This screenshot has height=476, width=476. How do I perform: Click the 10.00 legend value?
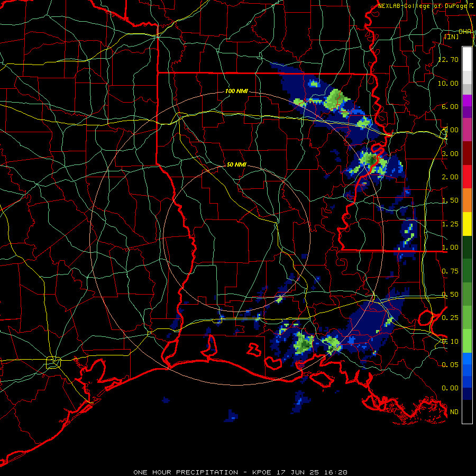coord(448,83)
